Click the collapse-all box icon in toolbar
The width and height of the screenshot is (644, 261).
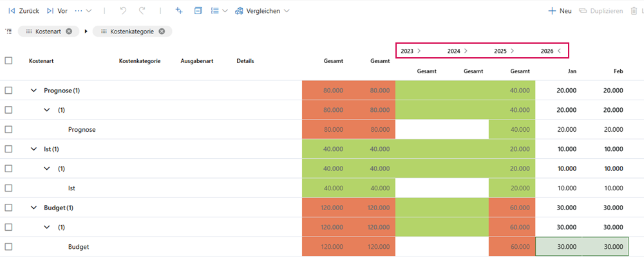(x=198, y=11)
